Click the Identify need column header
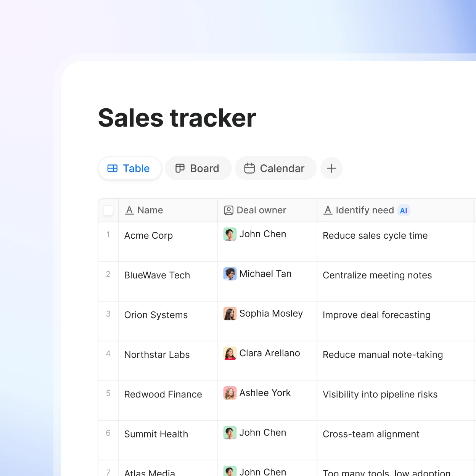Image resolution: width=476 pixels, height=476 pixels. [x=395, y=210]
